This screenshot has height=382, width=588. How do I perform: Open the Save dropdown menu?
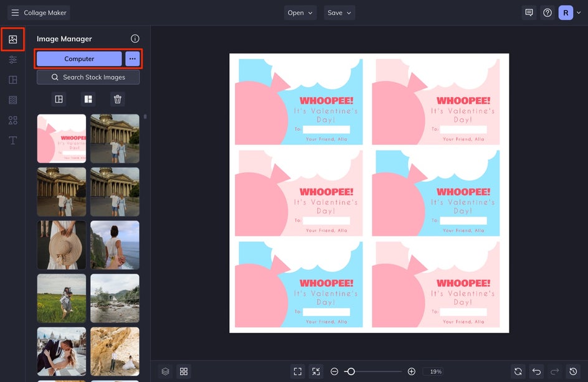[x=339, y=12]
